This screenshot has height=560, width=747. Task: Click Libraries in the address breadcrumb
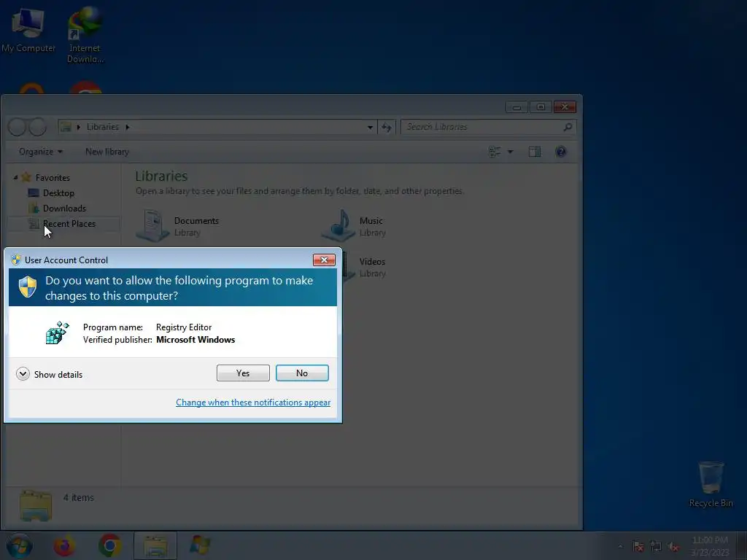tap(103, 127)
